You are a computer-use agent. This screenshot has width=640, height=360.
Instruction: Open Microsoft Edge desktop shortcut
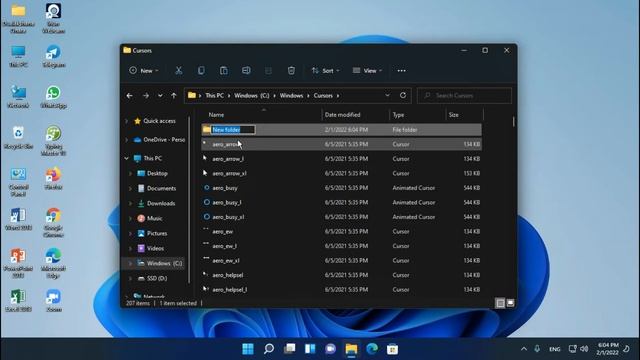(53, 263)
